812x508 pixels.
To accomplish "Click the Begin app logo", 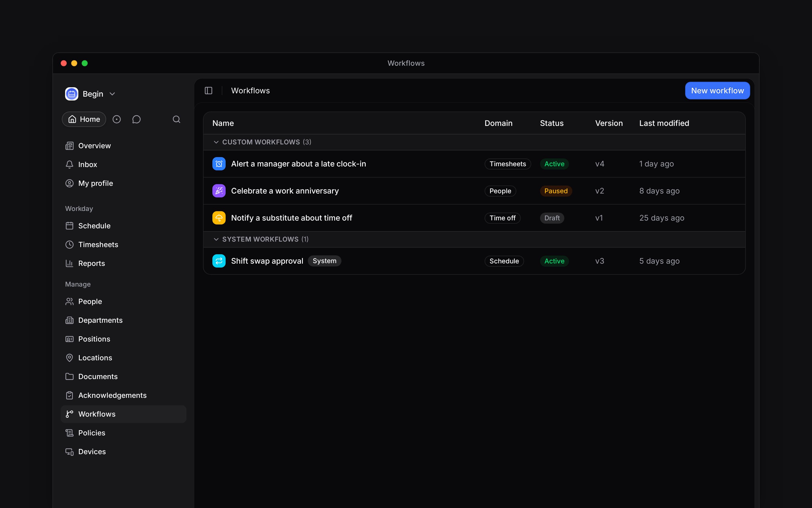I will point(71,94).
